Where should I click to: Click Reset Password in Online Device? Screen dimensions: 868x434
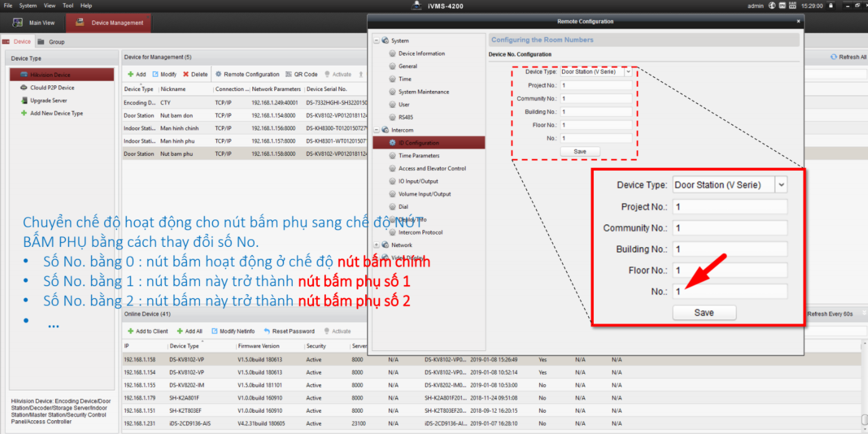(267, 331)
